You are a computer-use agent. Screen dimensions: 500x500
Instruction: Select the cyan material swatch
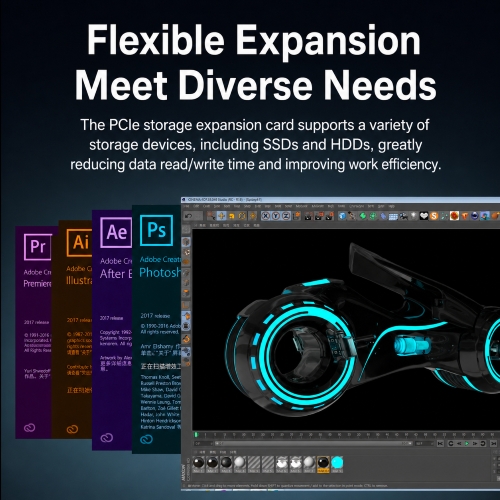(337, 462)
